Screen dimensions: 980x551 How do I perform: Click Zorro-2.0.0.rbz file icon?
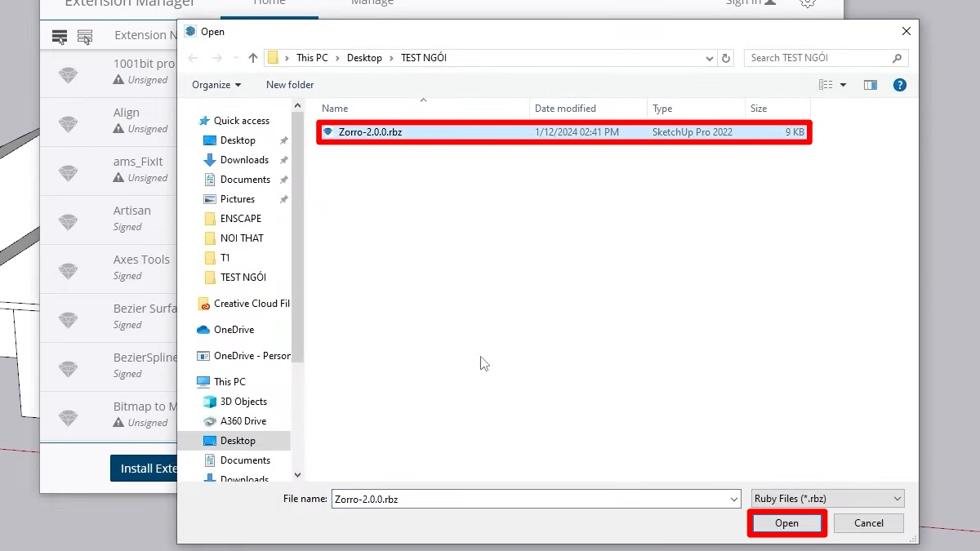coord(328,132)
